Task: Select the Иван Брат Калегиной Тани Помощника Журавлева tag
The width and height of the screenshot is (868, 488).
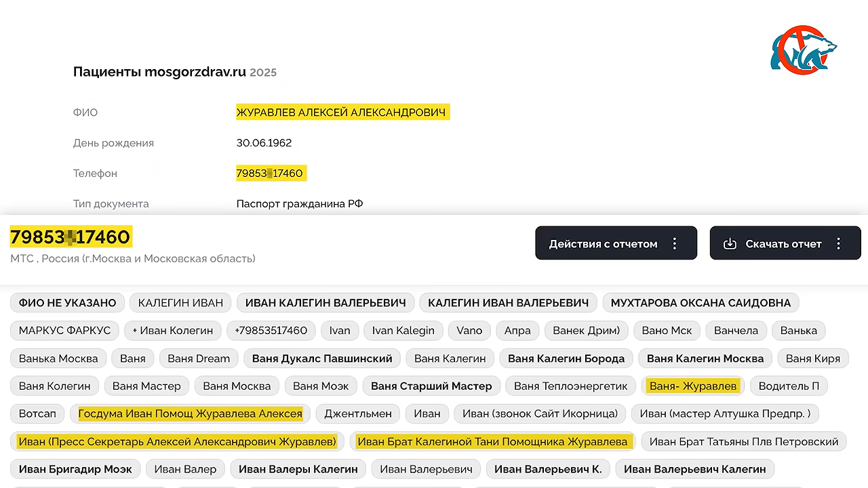Action: click(493, 442)
